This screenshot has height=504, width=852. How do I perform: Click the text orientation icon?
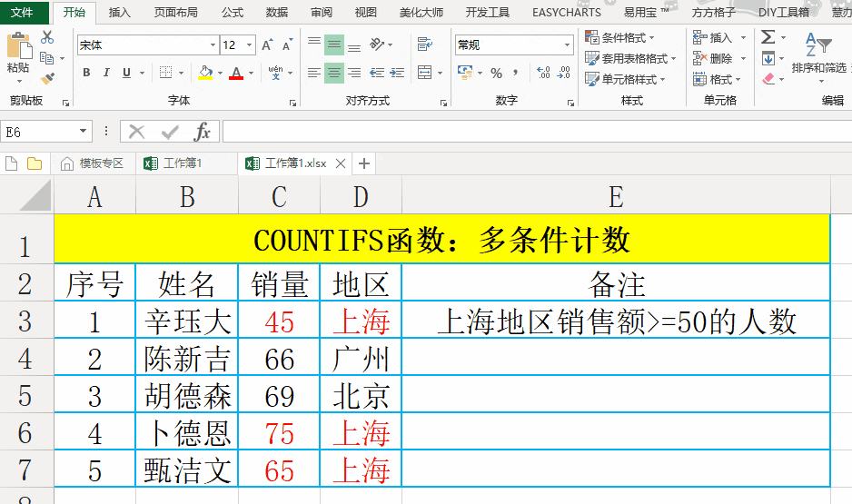coord(377,44)
